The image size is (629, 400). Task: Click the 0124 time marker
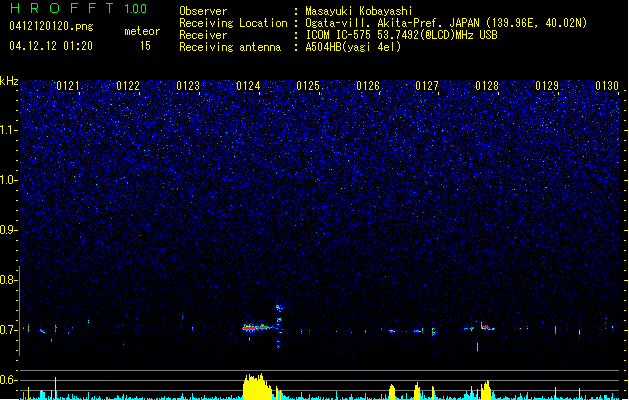click(x=248, y=86)
